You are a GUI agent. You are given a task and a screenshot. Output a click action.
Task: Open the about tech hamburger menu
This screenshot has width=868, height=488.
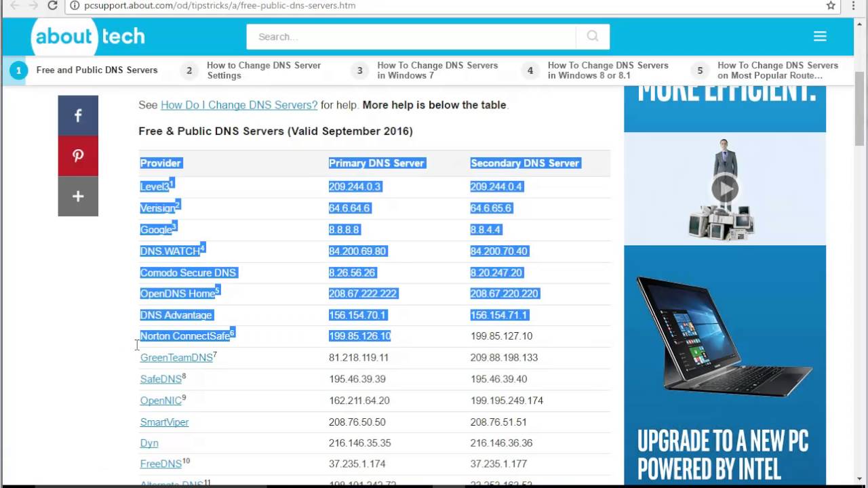[820, 37]
